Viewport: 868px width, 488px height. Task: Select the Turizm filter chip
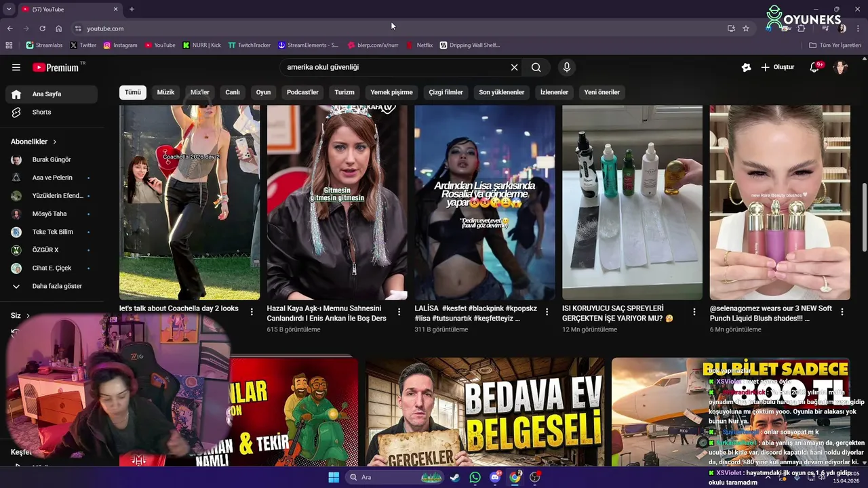tap(344, 92)
